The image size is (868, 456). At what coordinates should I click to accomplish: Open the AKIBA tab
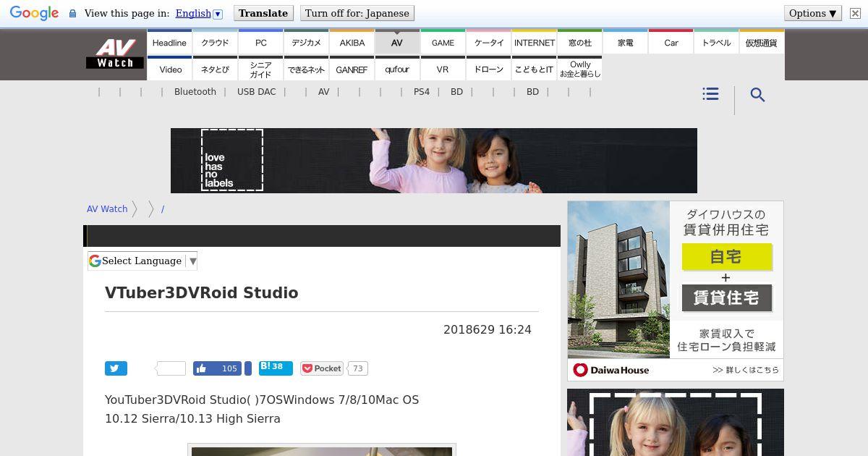352,42
